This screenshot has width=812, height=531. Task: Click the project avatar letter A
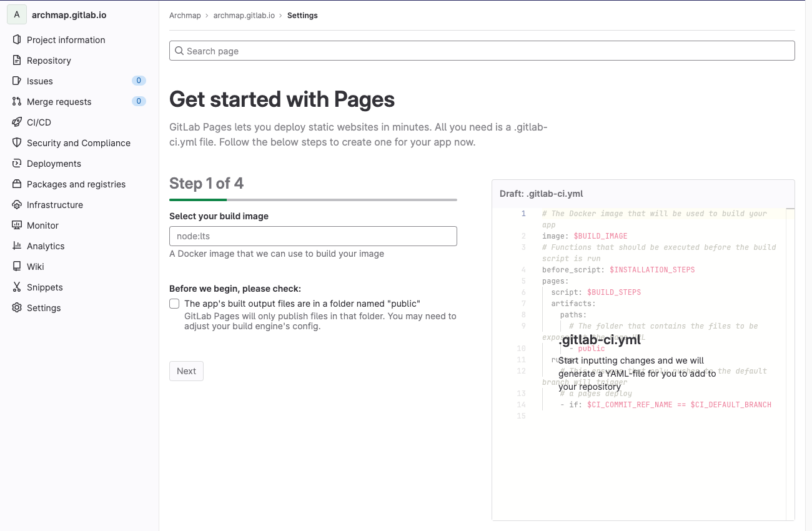[x=17, y=14]
